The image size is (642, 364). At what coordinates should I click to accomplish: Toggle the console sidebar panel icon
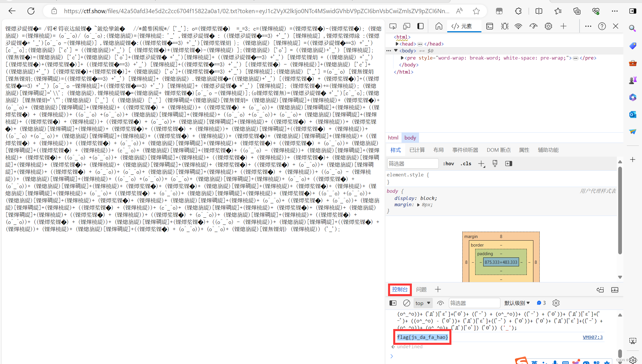(x=393, y=303)
